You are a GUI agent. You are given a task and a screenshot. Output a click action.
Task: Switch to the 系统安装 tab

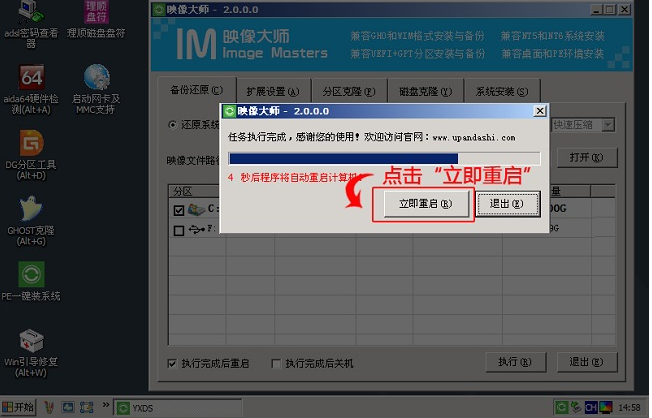tap(502, 91)
